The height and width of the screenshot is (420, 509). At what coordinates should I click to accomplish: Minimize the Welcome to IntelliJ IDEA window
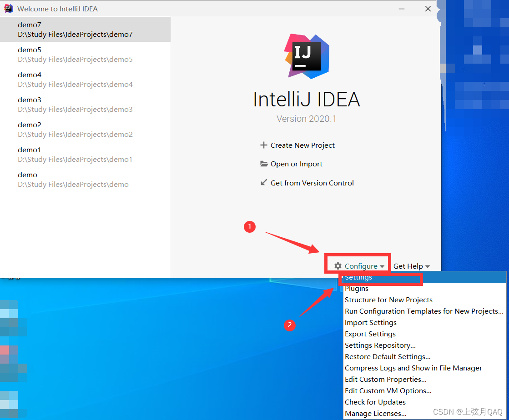[x=402, y=9]
